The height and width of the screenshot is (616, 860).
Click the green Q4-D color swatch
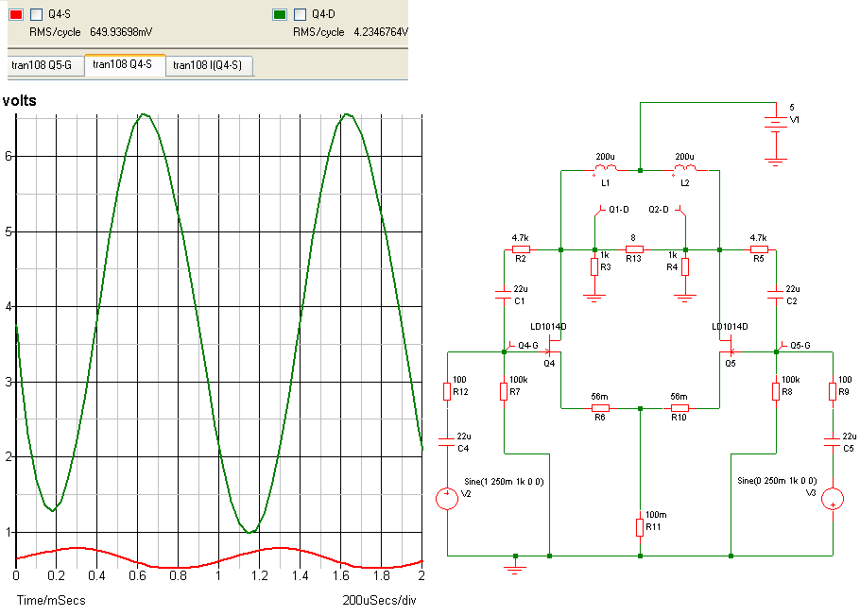(x=280, y=14)
